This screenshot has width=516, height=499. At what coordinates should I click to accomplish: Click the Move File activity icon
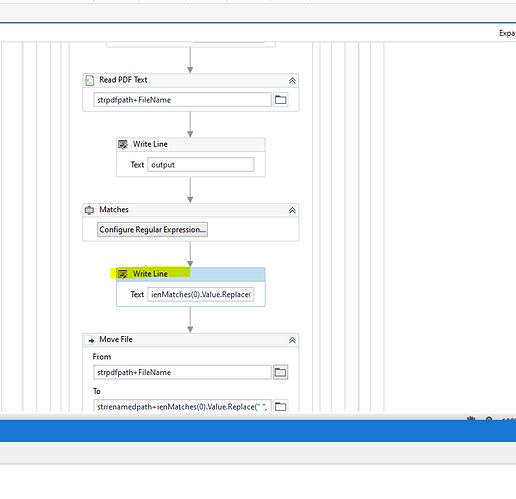point(90,340)
